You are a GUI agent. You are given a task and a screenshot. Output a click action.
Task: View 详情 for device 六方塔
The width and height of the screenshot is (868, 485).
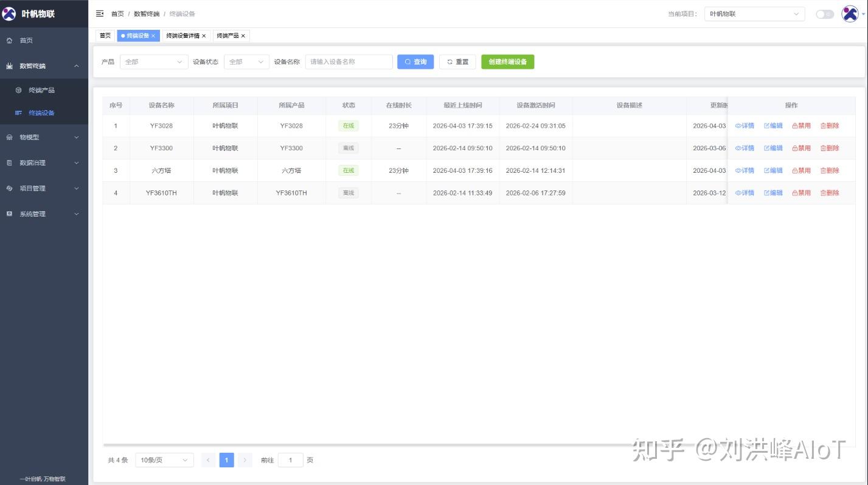tap(745, 171)
